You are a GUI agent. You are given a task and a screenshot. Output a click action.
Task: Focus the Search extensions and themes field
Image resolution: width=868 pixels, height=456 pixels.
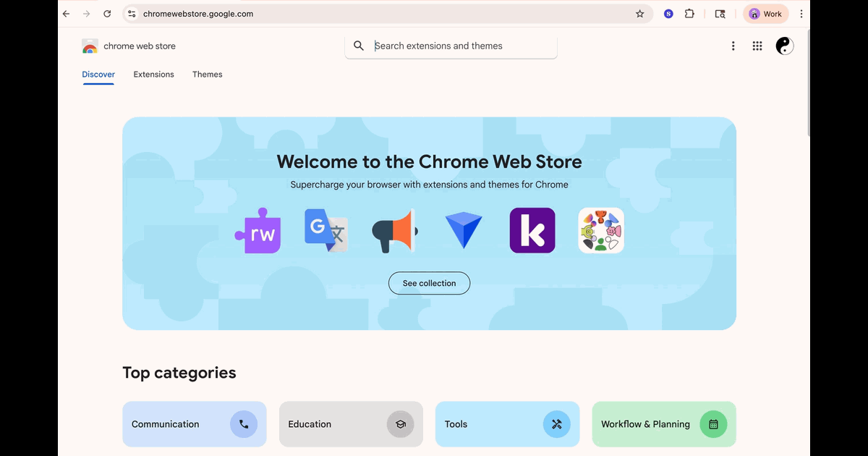451,46
